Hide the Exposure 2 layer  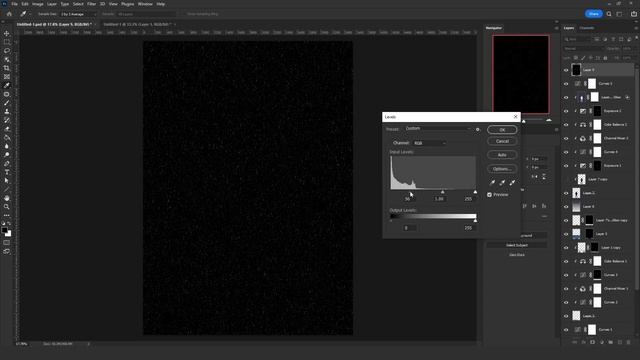point(566,111)
